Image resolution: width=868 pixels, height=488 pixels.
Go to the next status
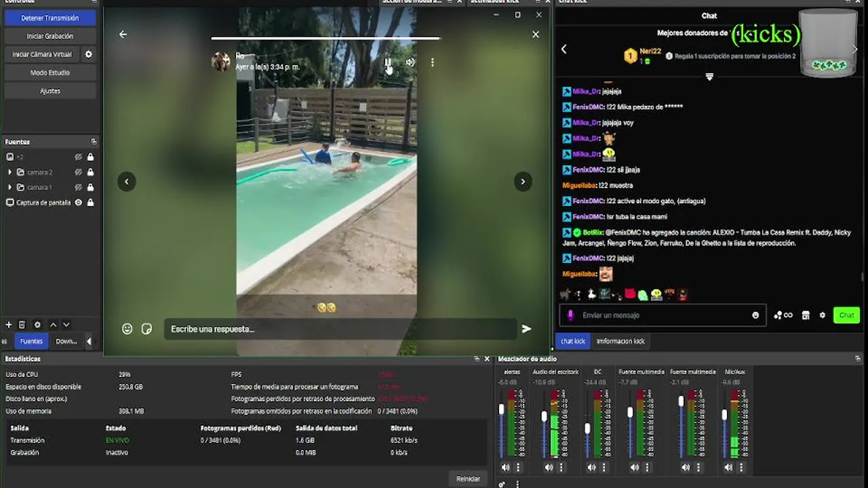[x=523, y=182]
